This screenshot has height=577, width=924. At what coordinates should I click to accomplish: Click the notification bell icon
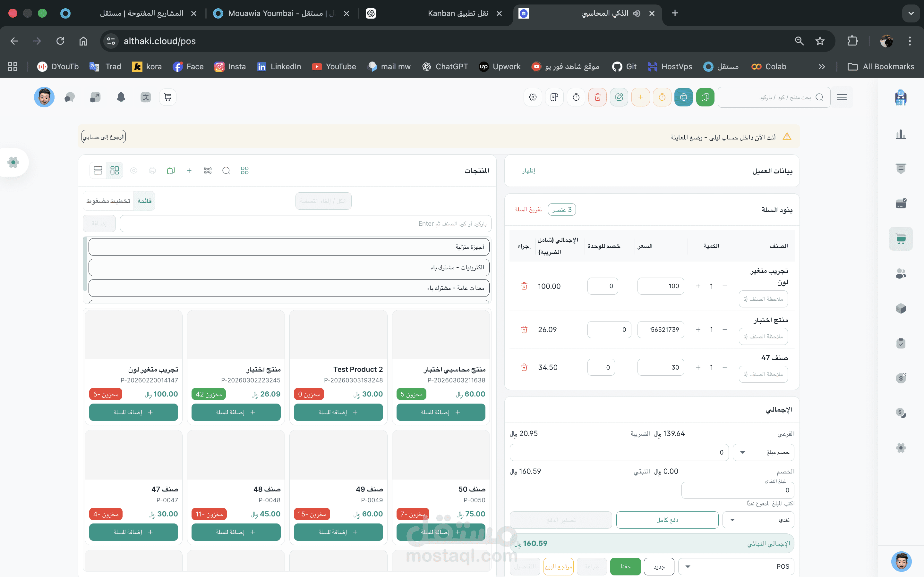click(x=121, y=97)
